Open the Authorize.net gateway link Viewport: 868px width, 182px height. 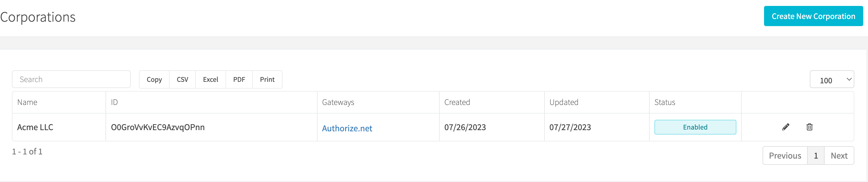(x=347, y=128)
